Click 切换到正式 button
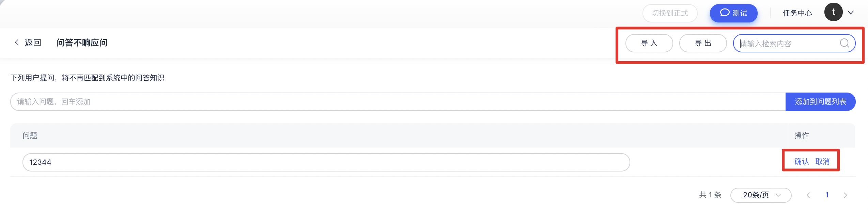 pos(670,13)
